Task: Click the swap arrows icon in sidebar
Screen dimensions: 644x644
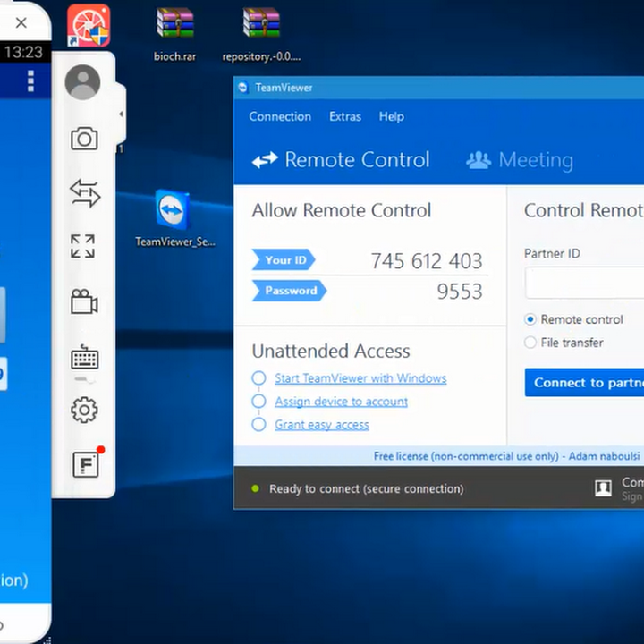Action: (85, 192)
